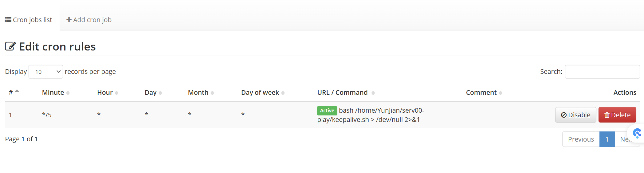This screenshot has height=173, width=644.
Task: Click the plus icon beside Add cron job
Action: click(x=69, y=20)
